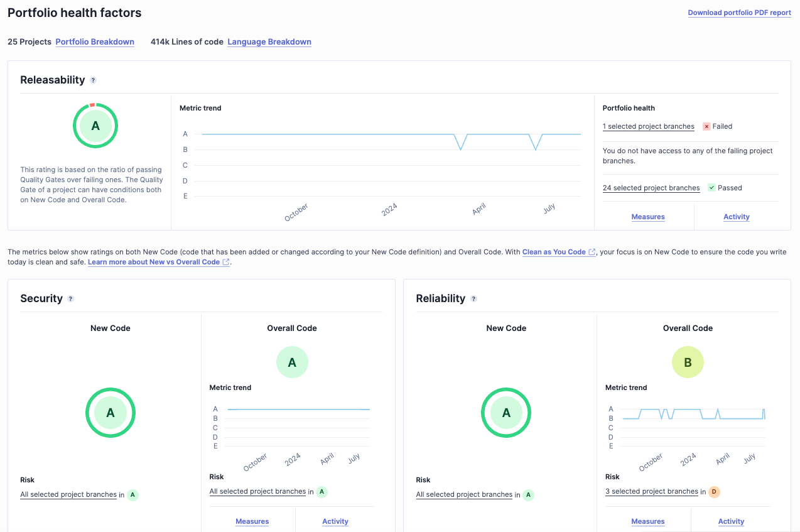Click the Overall Code B rating badge
This screenshot has height=532, width=800.
(x=688, y=362)
